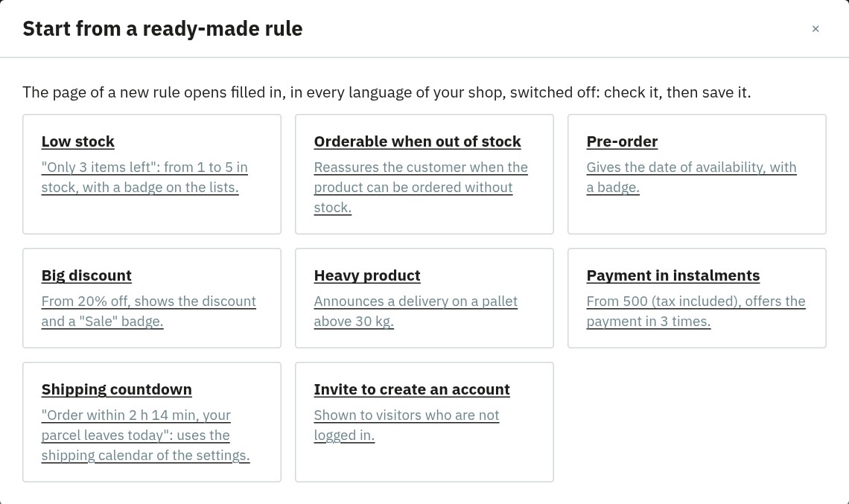Viewport: 849px width, 504px height.
Task: Click the "From 20% off" description
Action: (x=149, y=311)
